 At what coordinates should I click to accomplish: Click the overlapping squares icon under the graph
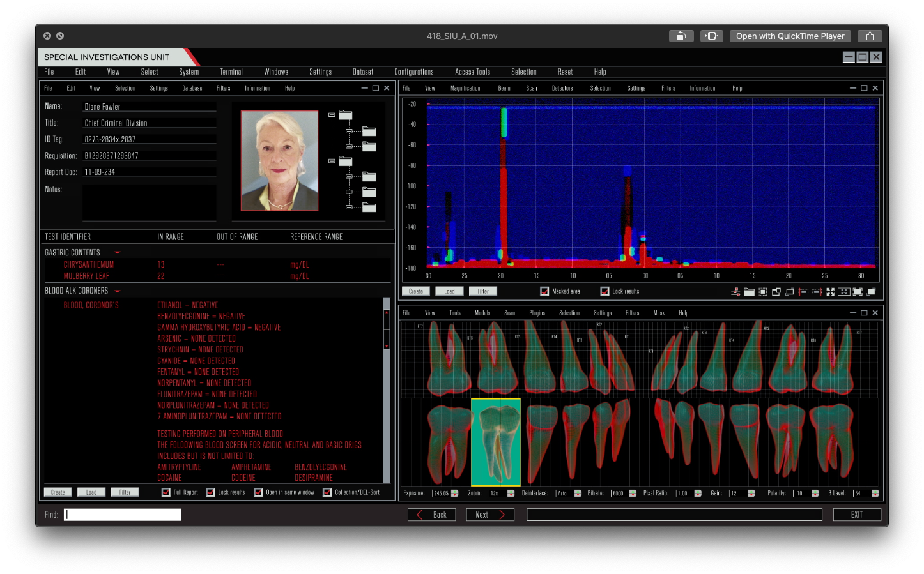tap(776, 292)
